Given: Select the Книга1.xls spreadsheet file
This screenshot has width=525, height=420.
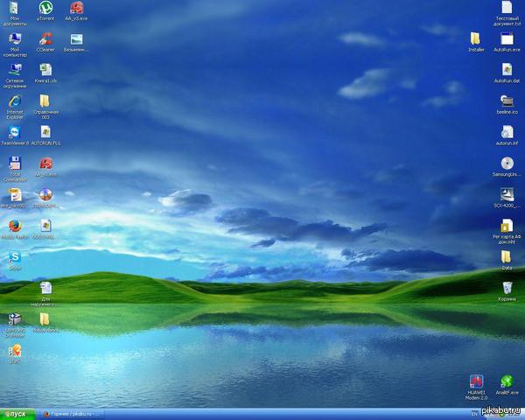Looking at the screenshot, I should click(45, 70).
